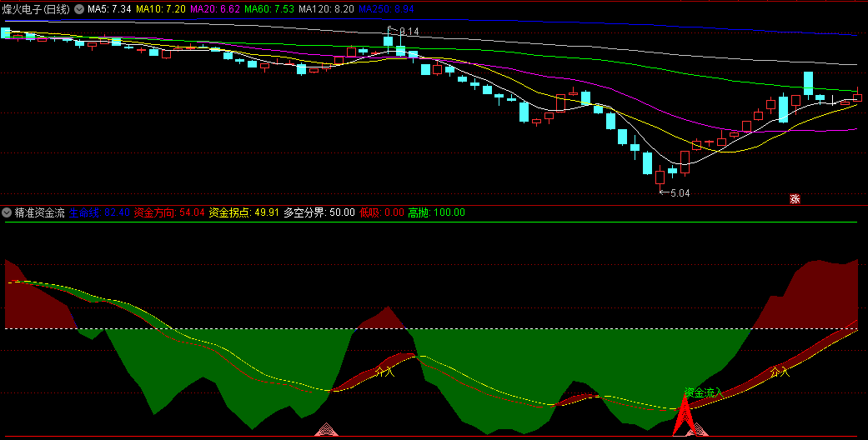Select the MA60: 7.53 label
The height and width of the screenshot is (440, 868).
(x=269, y=9)
